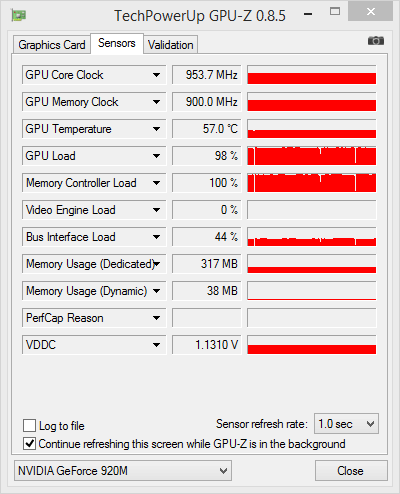400x494 pixels.
Task: Open the PerfCap Reason dropdown arrow
Action: coord(156,318)
